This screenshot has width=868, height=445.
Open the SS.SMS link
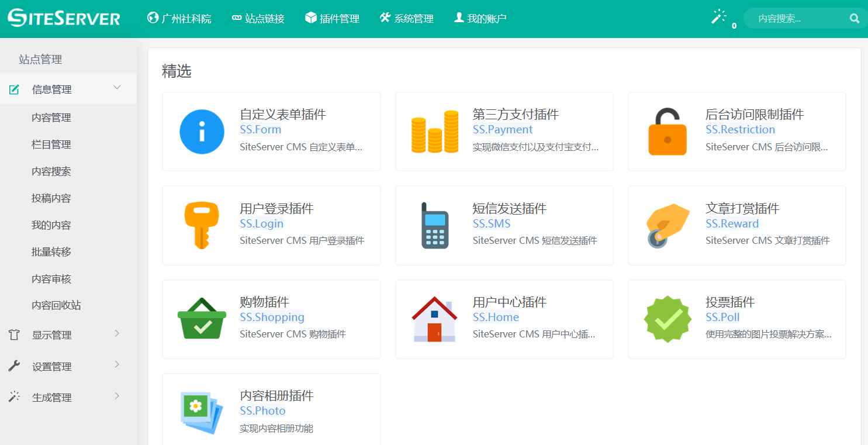(x=492, y=224)
